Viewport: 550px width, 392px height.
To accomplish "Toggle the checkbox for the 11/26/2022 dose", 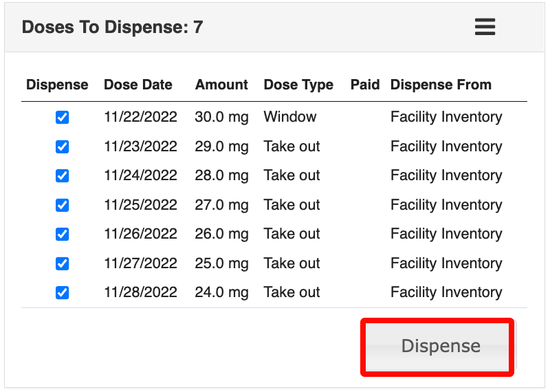I will (x=62, y=235).
